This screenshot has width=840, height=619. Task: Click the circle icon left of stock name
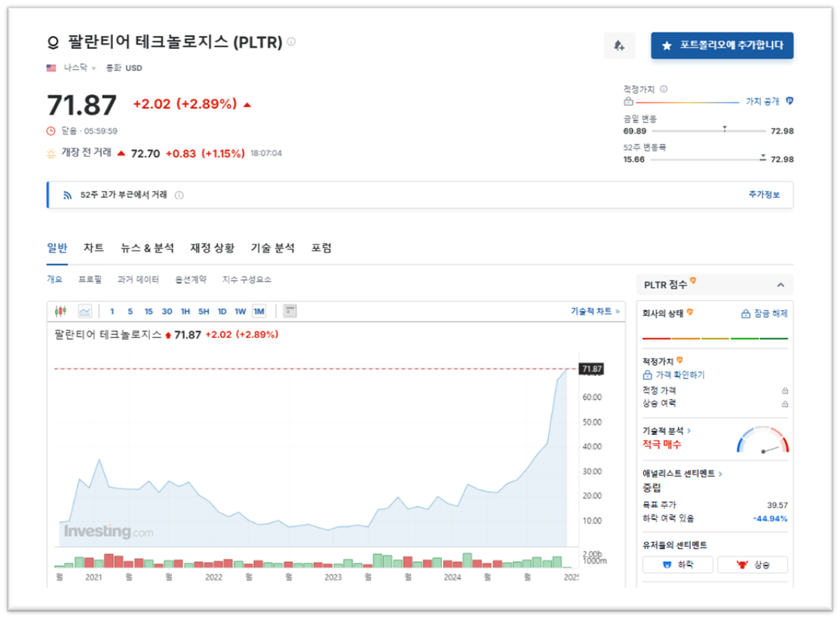53,42
